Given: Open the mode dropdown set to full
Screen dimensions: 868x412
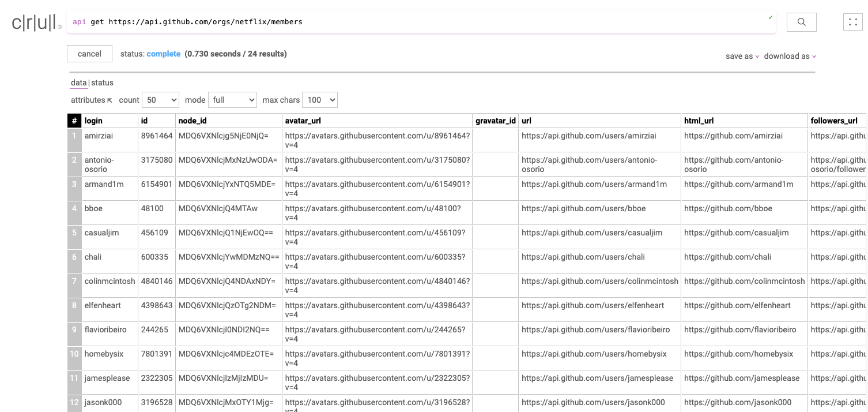Looking at the screenshot, I should 232,100.
